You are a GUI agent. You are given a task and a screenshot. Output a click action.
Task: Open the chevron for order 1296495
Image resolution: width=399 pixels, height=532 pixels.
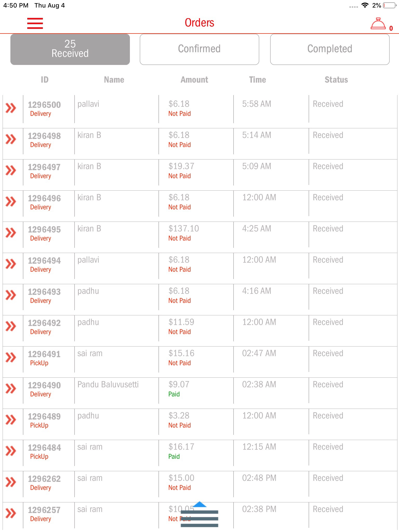pos(11,233)
